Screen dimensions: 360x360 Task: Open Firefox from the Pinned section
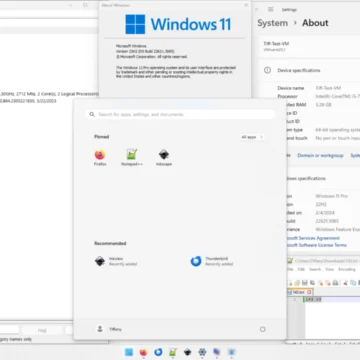[100, 158]
